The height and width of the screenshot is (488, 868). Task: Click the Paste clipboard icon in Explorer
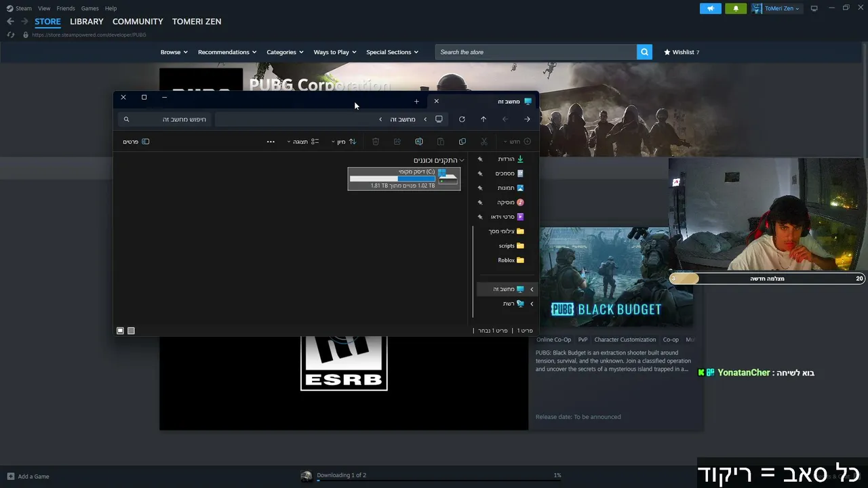(x=441, y=142)
